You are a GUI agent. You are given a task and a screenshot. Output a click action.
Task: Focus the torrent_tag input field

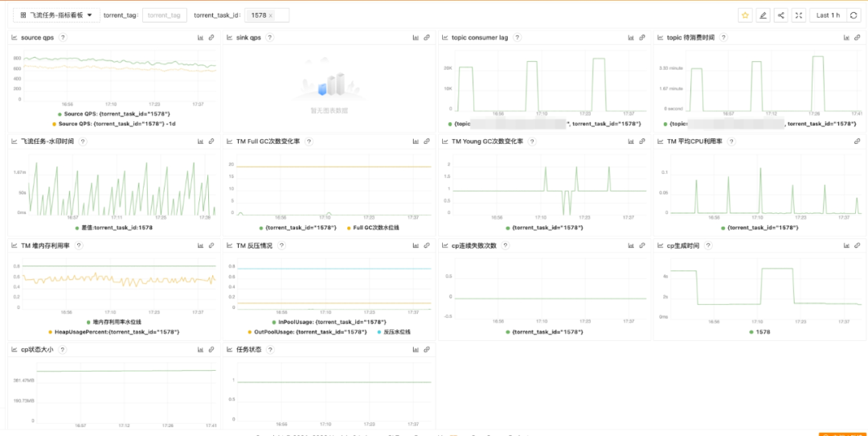click(165, 15)
